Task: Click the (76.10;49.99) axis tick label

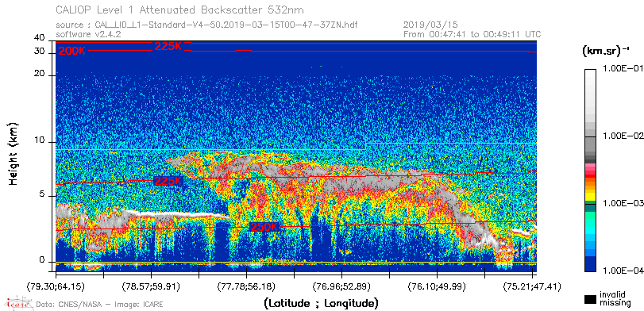Action: 437,286
